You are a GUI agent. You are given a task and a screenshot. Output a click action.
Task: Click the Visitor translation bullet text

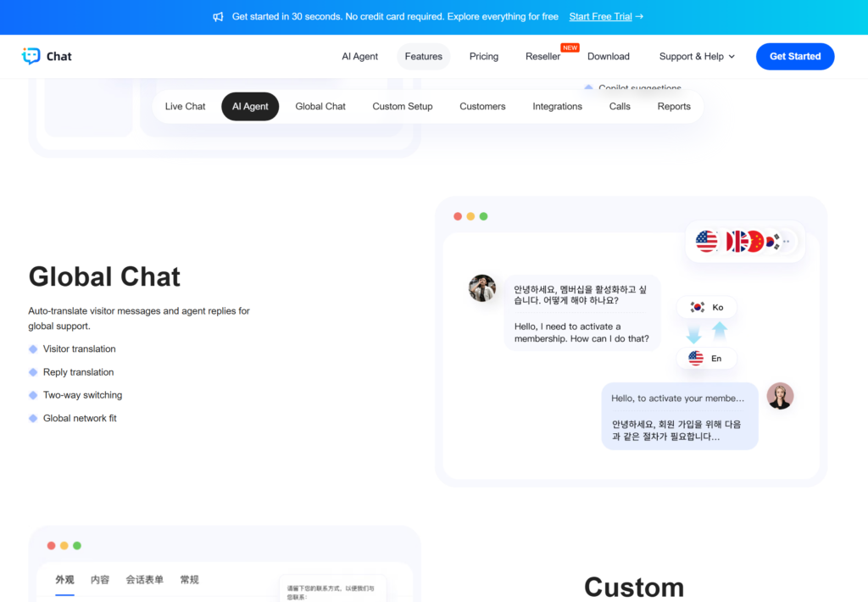(79, 348)
